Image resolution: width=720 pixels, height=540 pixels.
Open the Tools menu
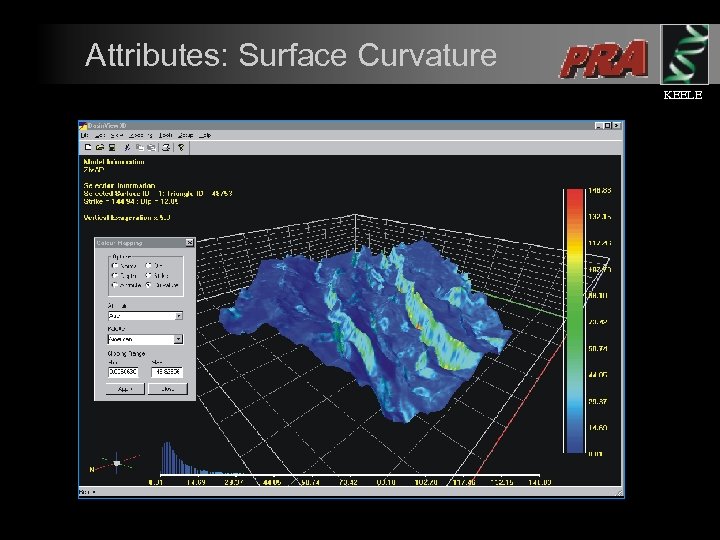click(x=166, y=135)
